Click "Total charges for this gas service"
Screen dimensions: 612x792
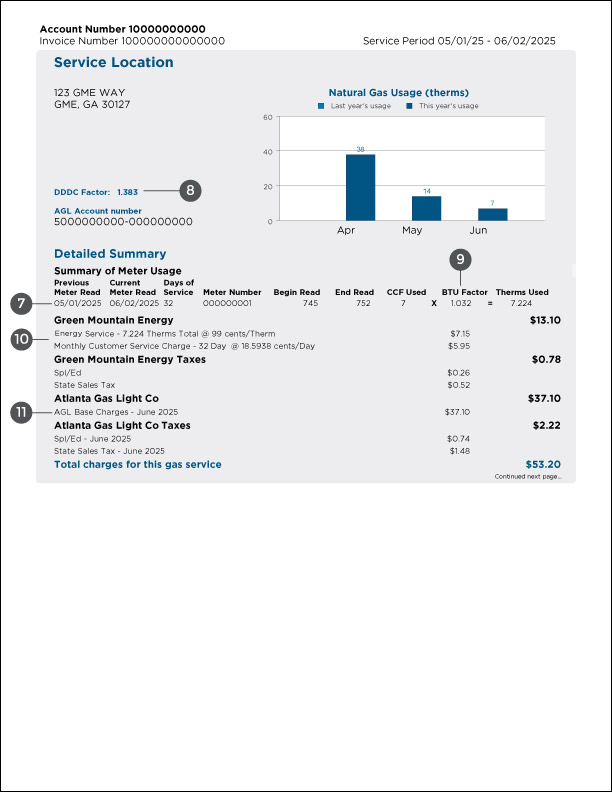click(138, 465)
